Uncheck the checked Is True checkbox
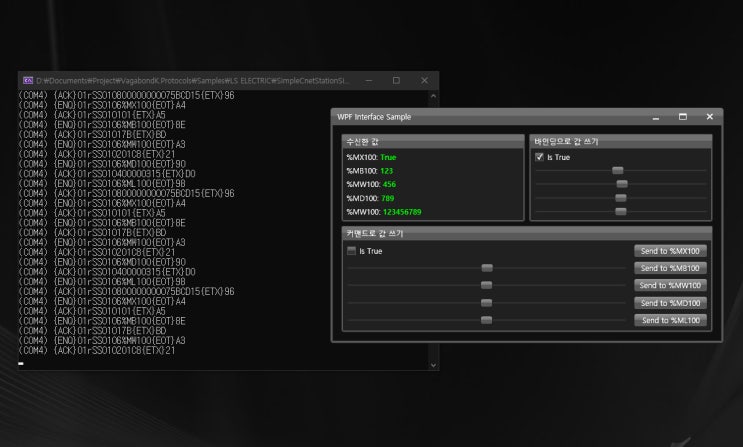 click(x=541, y=157)
